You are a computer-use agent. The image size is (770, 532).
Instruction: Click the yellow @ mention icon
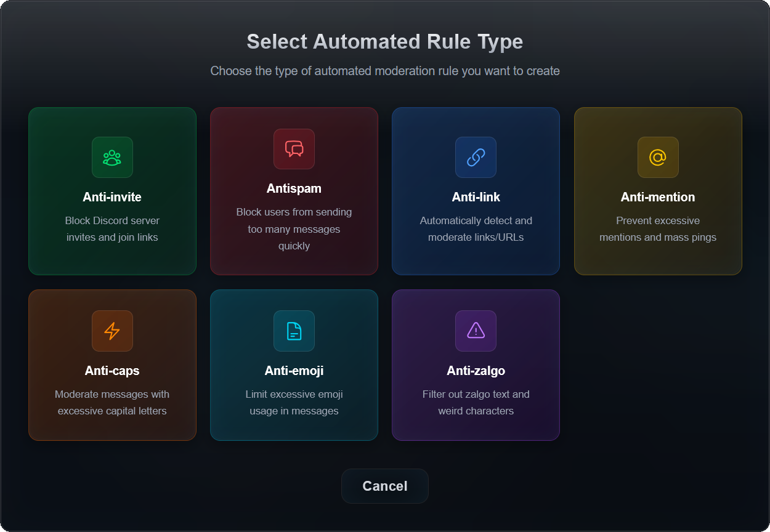click(x=658, y=158)
